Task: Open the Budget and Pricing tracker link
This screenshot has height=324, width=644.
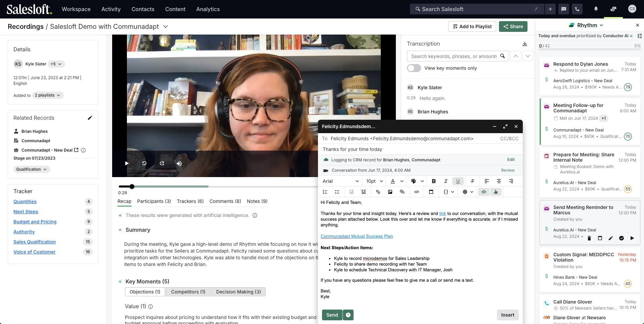Action: (35, 222)
